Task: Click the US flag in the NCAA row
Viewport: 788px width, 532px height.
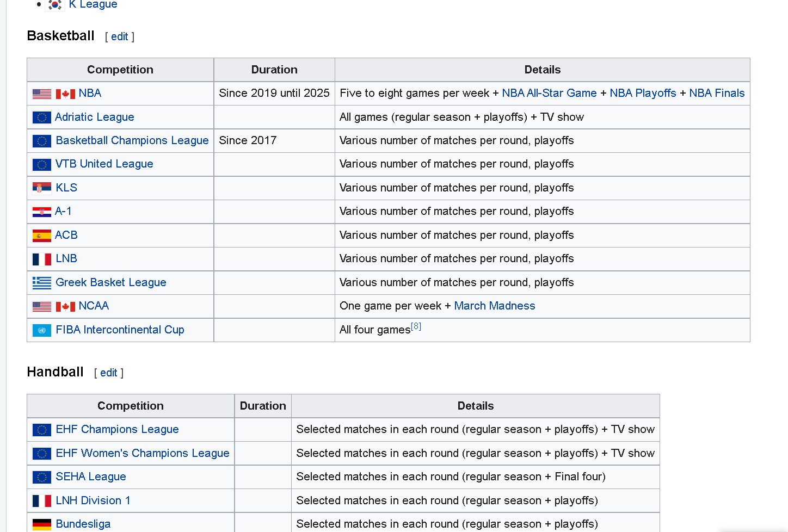Action: click(x=42, y=307)
